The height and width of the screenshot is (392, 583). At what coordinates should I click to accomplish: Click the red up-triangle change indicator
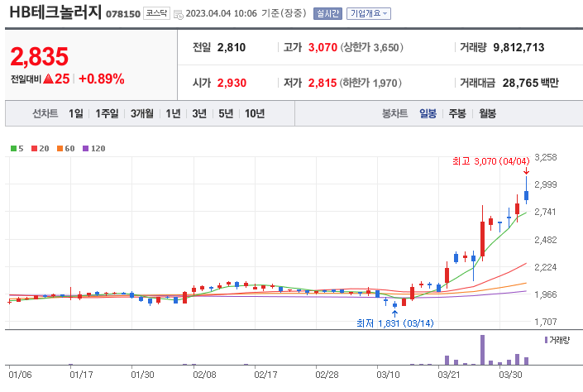48,79
